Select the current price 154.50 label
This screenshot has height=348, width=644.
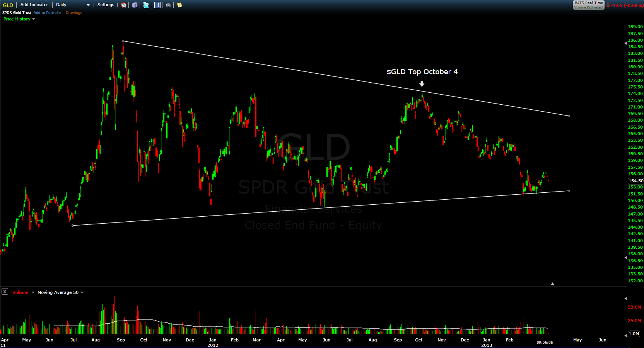coord(635,181)
